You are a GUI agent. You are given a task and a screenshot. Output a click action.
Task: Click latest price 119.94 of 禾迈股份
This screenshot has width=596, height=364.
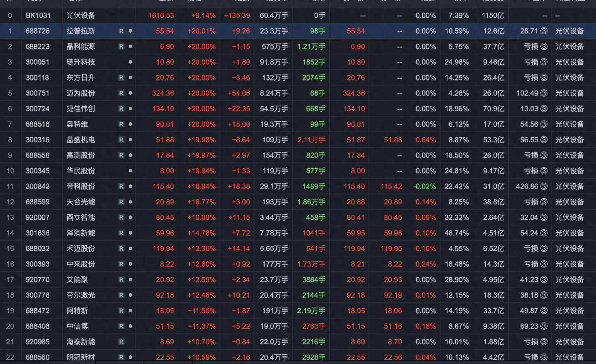click(x=163, y=249)
